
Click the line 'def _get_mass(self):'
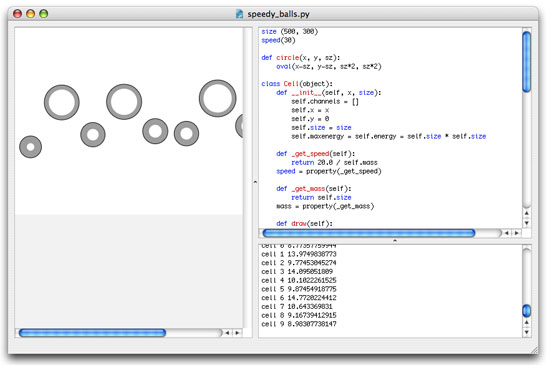click(x=314, y=189)
